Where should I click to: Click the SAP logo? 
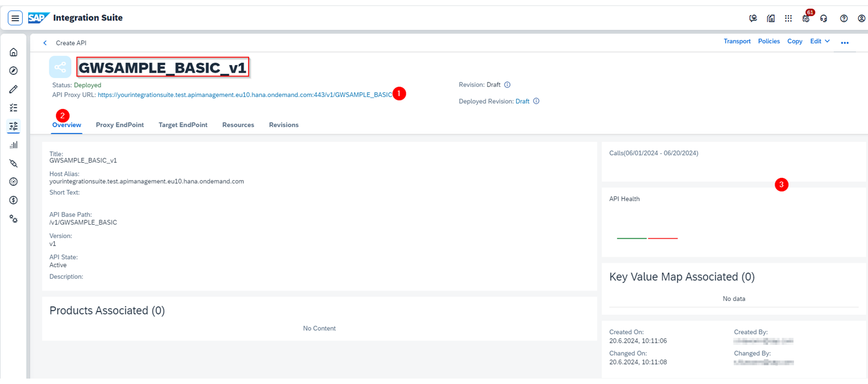pos(39,18)
